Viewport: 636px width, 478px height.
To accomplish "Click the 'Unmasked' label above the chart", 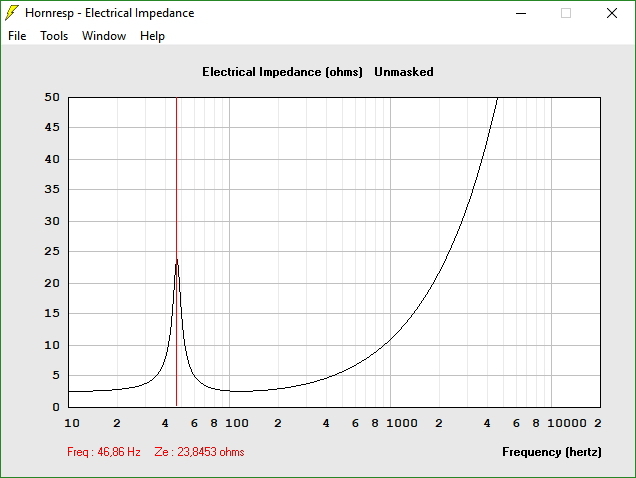I will click(x=404, y=72).
